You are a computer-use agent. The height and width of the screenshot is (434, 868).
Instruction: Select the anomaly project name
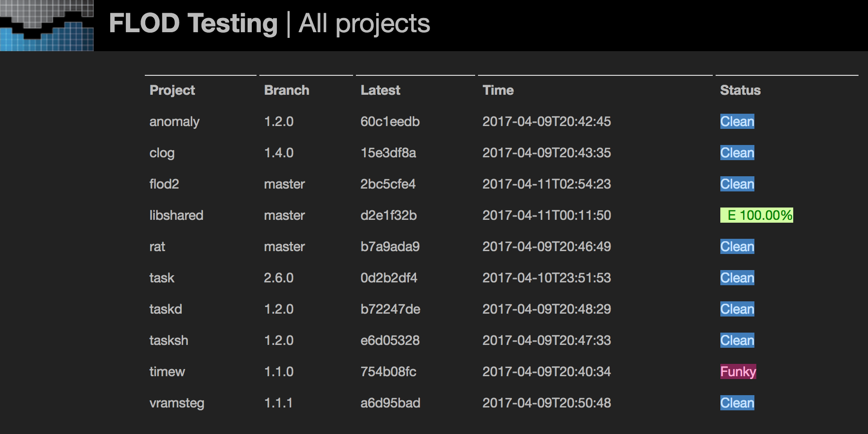point(174,122)
